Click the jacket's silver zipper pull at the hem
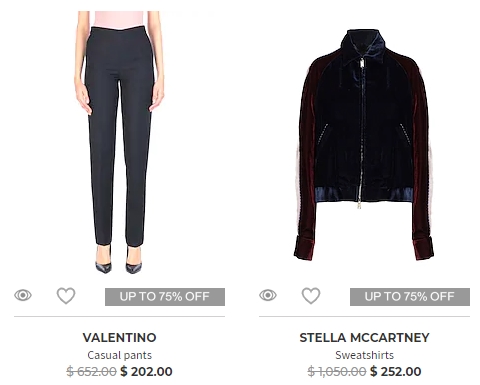The height and width of the screenshot is (385, 480). tap(359, 203)
